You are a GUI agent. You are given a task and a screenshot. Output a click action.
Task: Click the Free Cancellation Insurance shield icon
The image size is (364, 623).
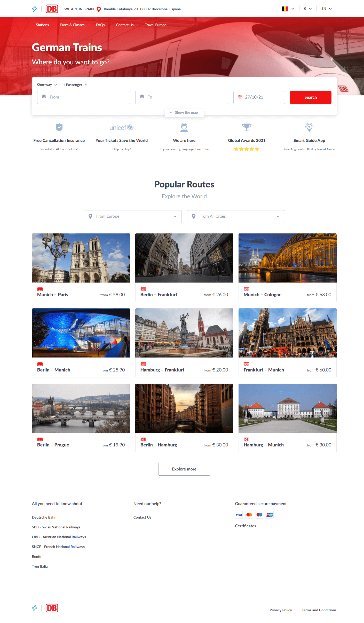click(59, 127)
